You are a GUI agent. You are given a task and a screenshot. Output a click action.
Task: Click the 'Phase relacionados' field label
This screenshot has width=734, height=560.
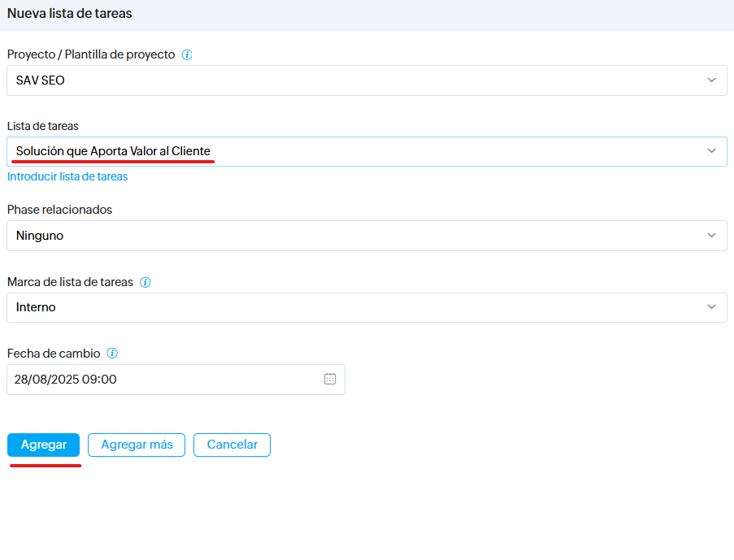click(x=59, y=210)
